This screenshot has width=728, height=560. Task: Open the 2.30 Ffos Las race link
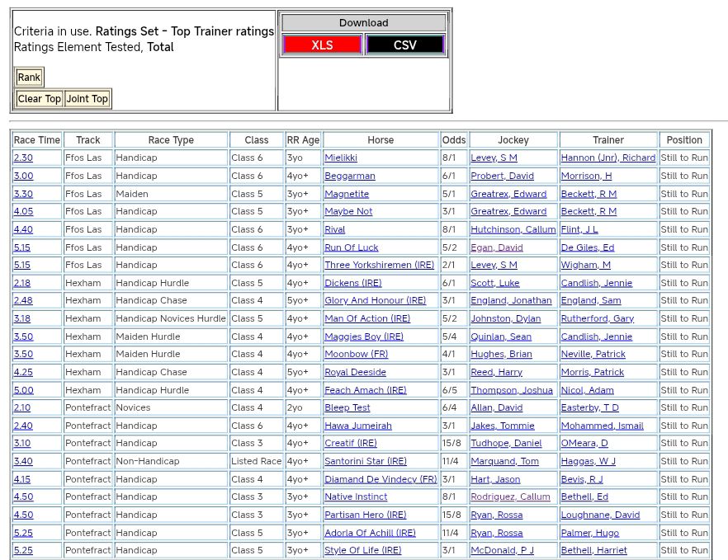click(x=23, y=158)
